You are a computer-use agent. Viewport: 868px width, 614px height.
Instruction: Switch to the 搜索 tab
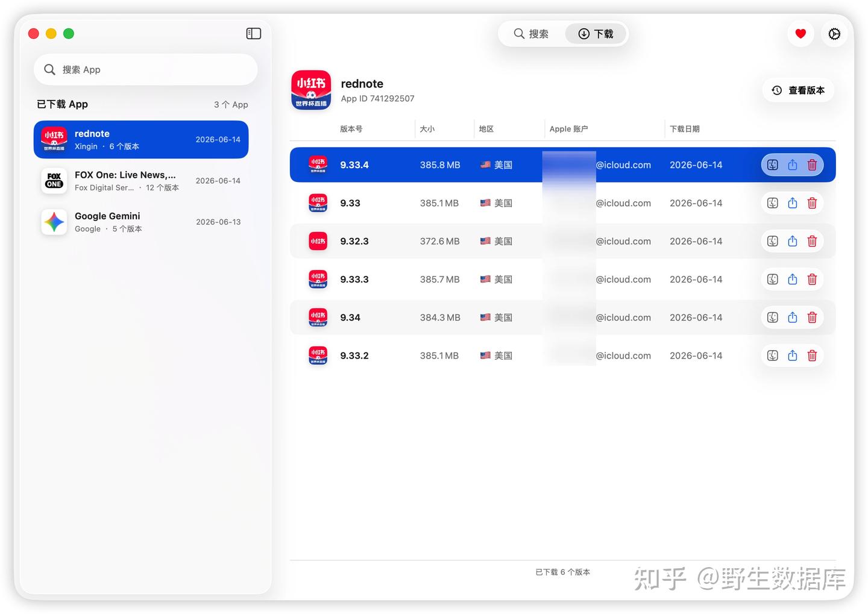point(531,34)
